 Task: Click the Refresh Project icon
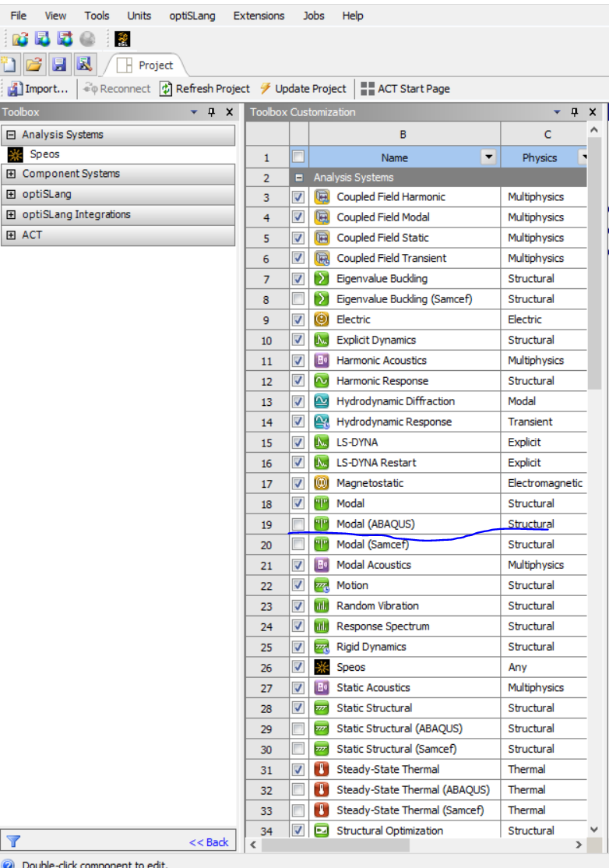(166, 89)
